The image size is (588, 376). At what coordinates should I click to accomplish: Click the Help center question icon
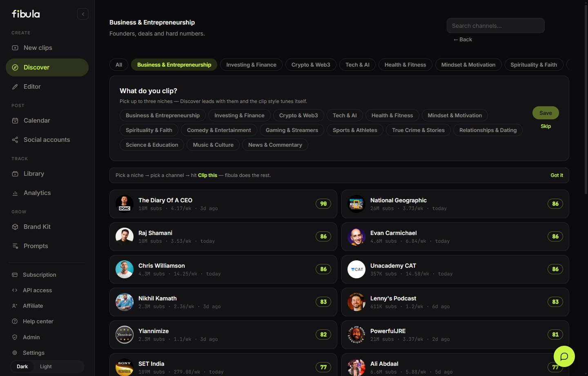click(x=15, y=321)
